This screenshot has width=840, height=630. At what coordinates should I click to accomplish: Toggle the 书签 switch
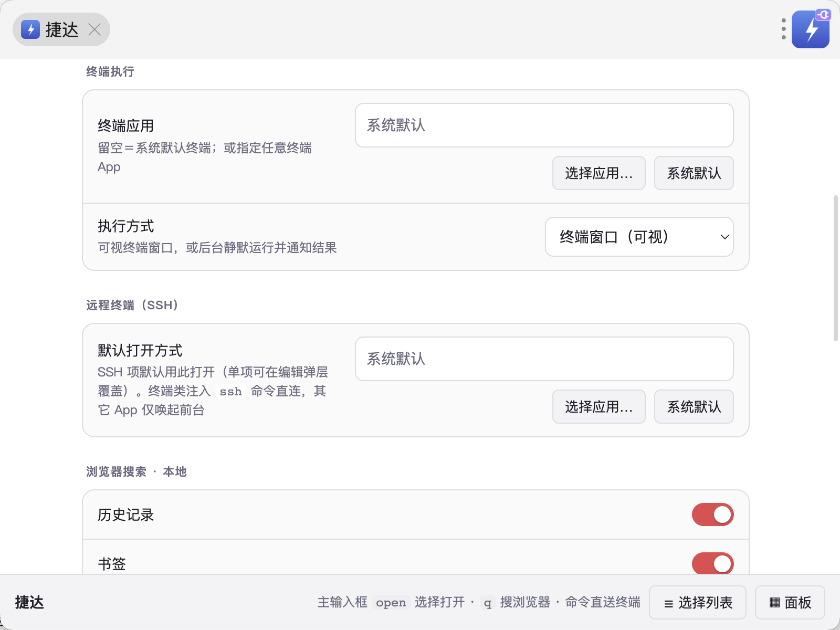(712, 563)
